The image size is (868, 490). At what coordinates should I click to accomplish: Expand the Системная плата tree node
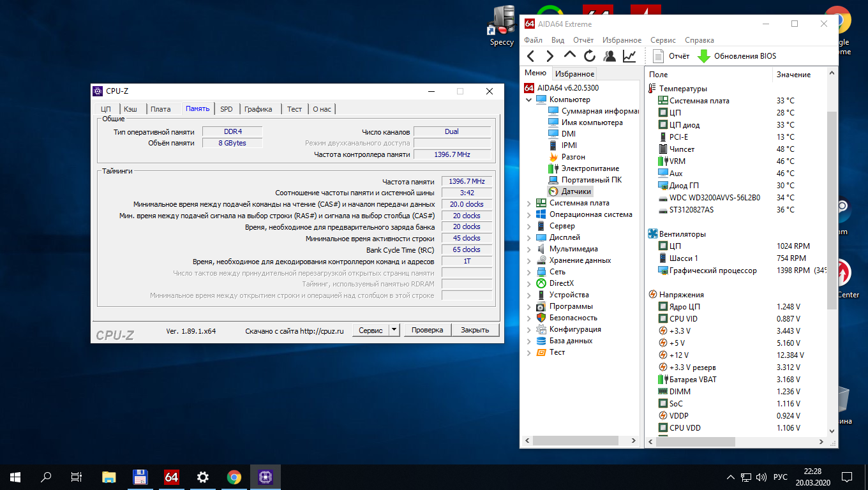coord(528,203)
